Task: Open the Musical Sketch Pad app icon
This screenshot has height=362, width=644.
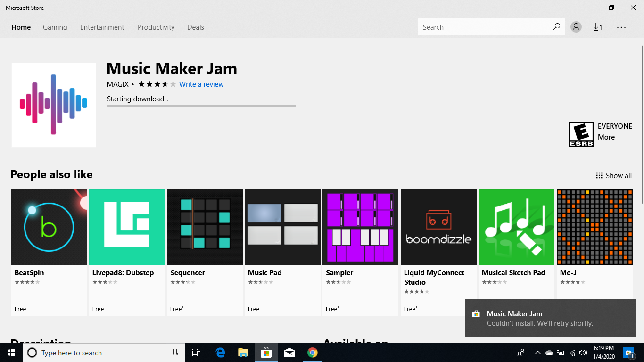Action: 516,227
